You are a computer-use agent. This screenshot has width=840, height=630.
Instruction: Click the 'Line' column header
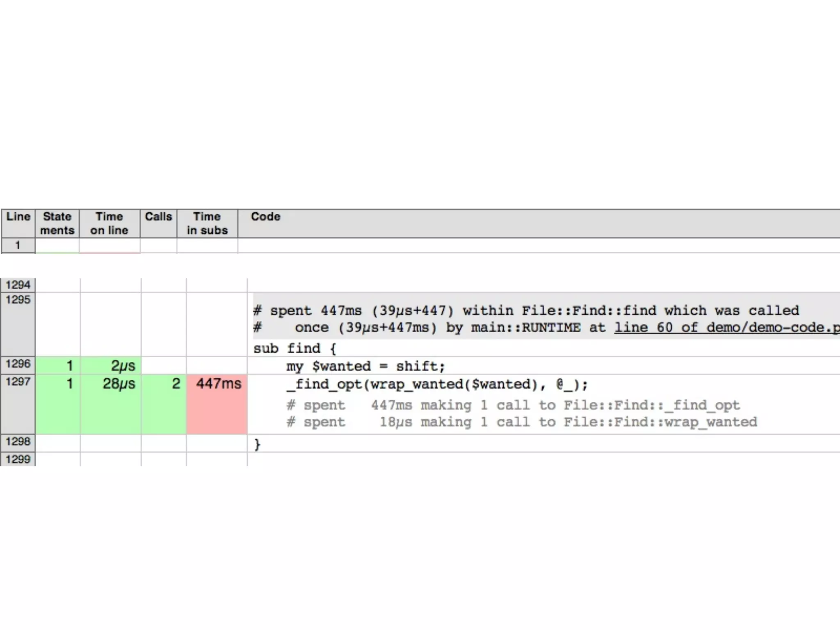tap(18, 217)
